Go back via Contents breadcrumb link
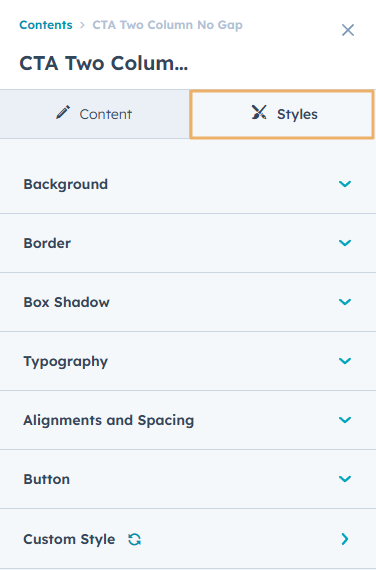Viewport: 376px width, 570px height. (x=46, y=25)
